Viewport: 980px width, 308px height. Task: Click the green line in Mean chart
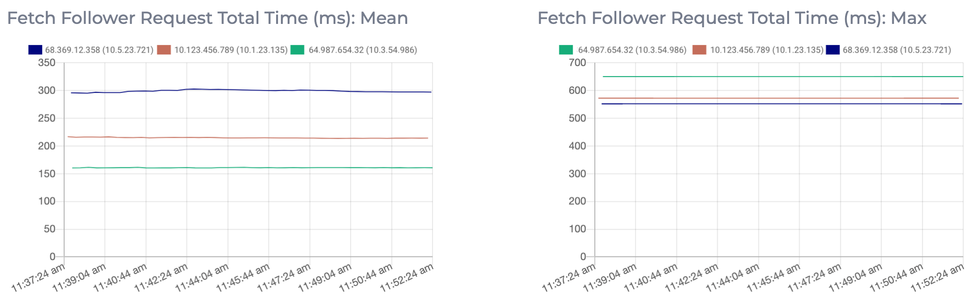(x=249, y=167)
